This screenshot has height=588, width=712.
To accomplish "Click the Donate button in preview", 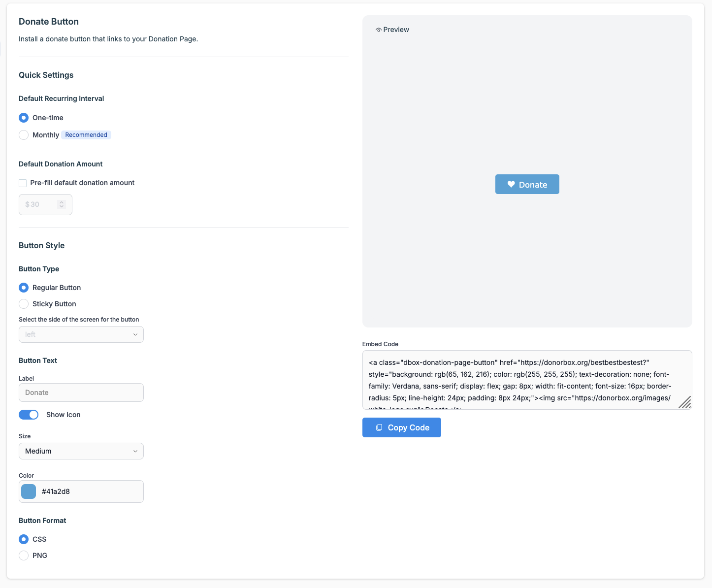I will 527,184.
